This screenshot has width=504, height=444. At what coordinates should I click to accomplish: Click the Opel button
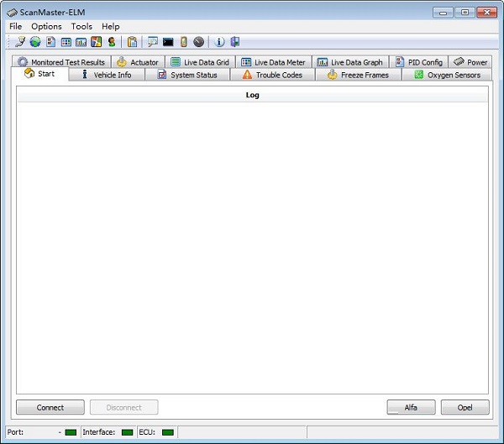(x=465, y=407)
